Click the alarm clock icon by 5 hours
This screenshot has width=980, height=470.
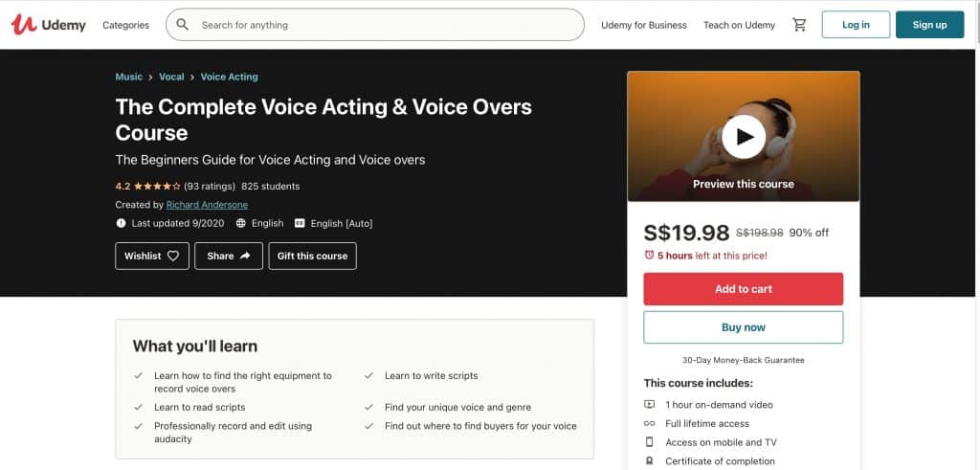click(x=650, y=255)
